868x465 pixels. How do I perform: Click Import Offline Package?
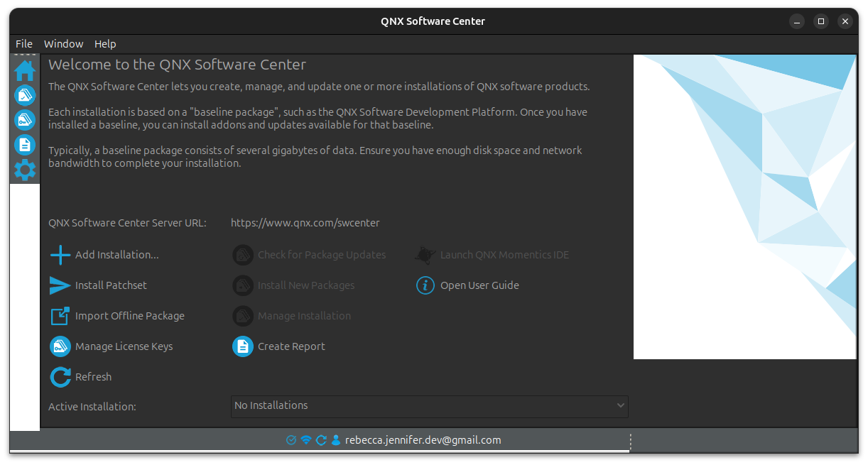[129, 316]
